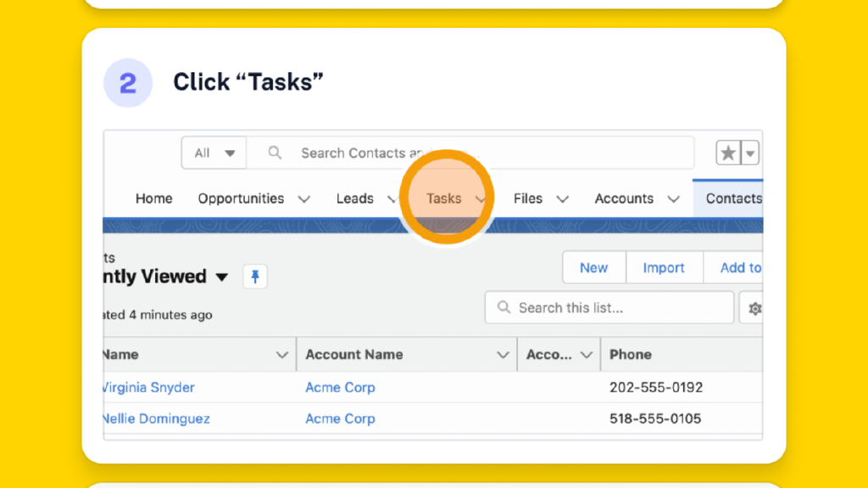Open the All search scope dropdown
The height and width of the screenshot is (488, 868).
[214, 153]
